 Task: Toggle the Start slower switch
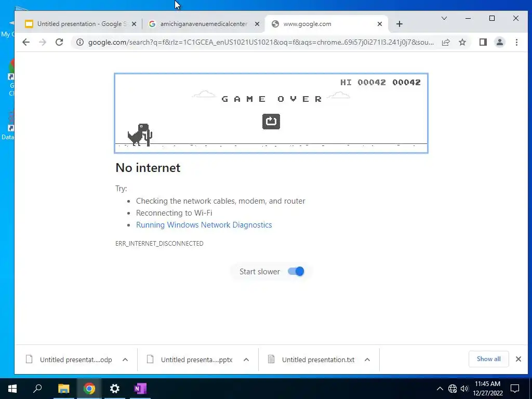tap(296, 271)
